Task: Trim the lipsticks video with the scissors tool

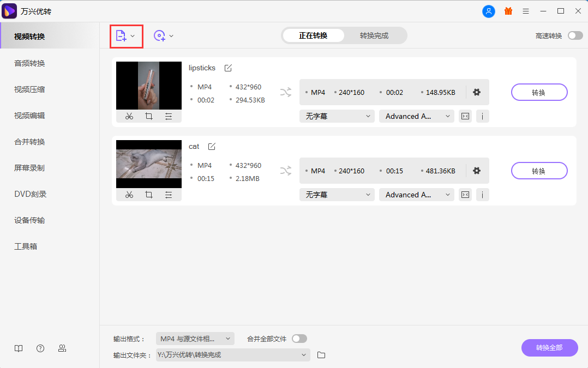Action: point(129,116)
